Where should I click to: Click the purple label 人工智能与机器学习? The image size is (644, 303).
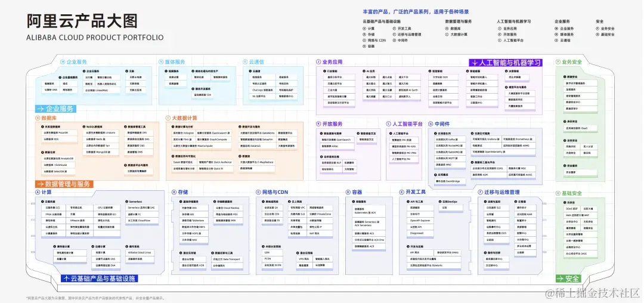(506, 63)
